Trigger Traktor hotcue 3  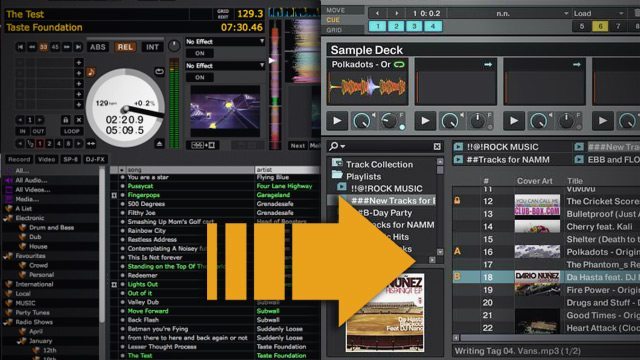tap(414, 27)
